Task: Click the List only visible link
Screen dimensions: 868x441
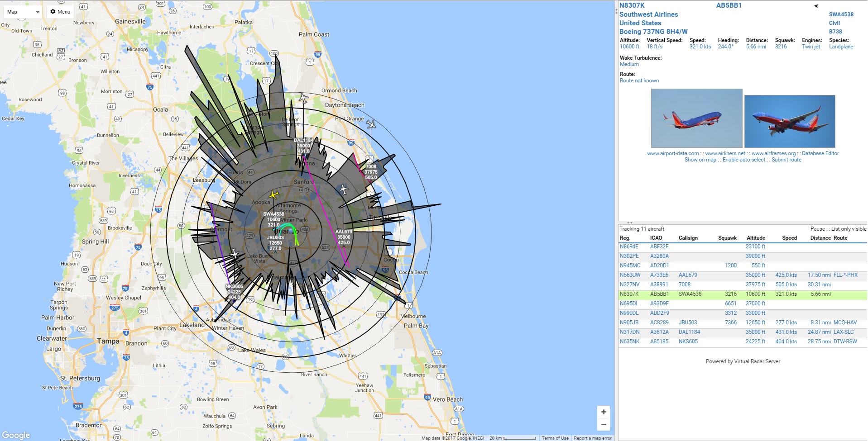Action: (x=849, y=229)
